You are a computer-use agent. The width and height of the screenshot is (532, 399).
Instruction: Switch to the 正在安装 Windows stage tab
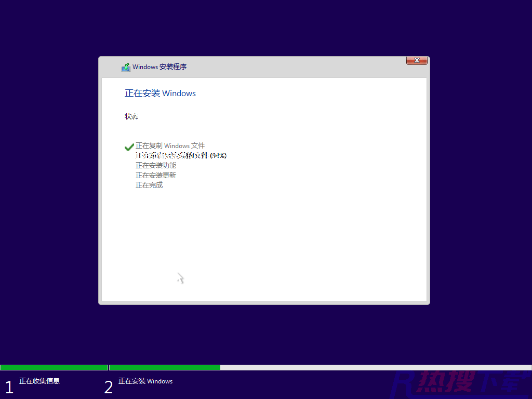tap(145, 381)
